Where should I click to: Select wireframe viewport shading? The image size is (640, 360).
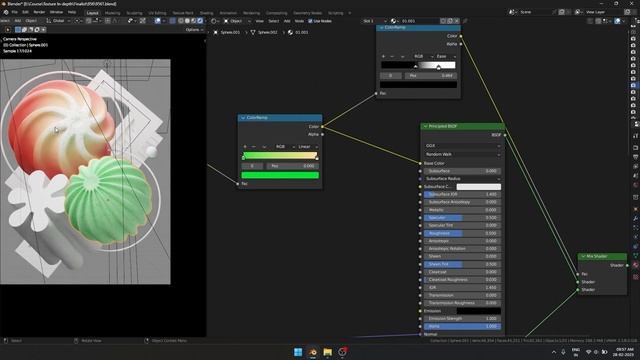point(181,21)
